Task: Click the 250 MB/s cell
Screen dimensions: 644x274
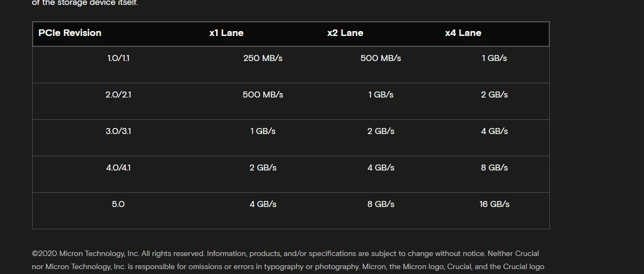Action: click(x=263, y=58)
